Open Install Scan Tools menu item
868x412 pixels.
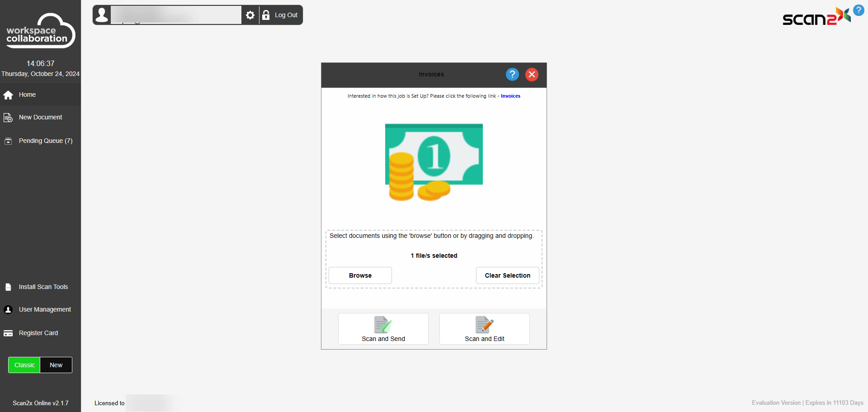tap(43, 287)
